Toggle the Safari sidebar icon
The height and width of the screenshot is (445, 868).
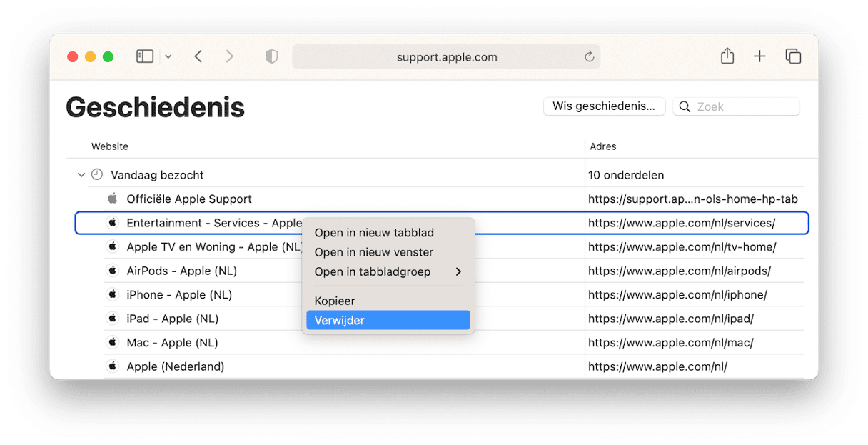click(145, 56)
